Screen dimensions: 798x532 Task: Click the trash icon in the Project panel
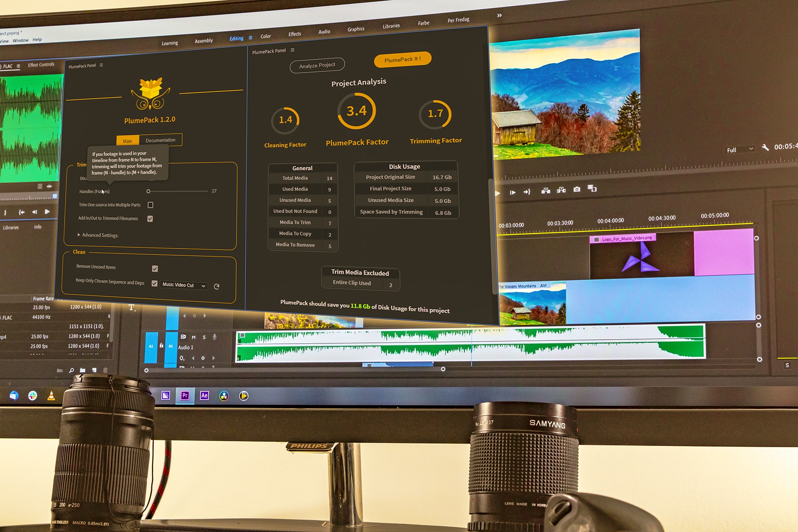[x=105, y=370]
